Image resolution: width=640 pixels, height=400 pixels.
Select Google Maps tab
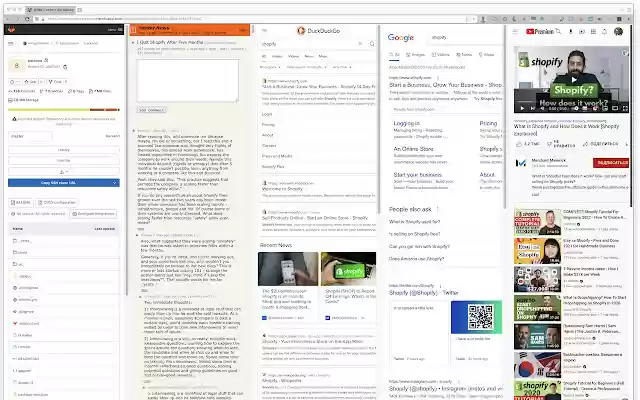[x=486, y=55]
